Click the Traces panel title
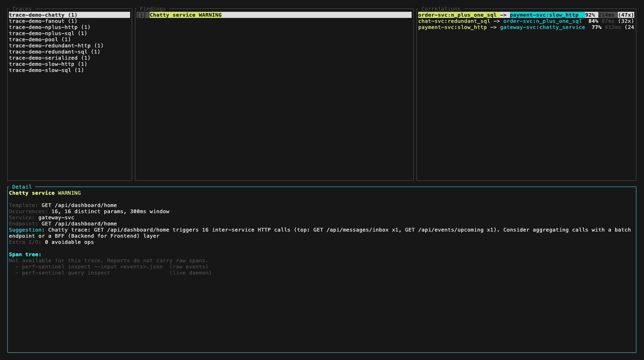This screenshot has height=360, width=644. [x=22, y=9]
